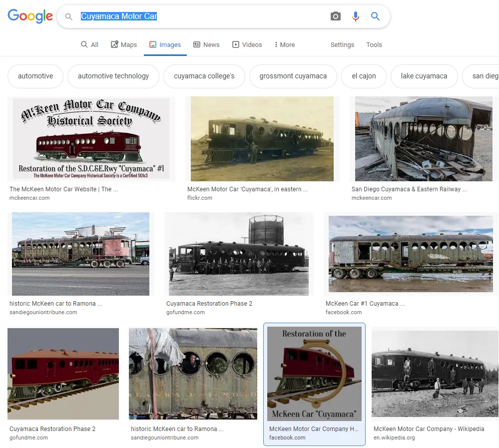Image resolution: width=499 pixels, height=448 pixels.
Task: Click 'The McKeen Motor Car Website' title
Action: tap(63, 189)
